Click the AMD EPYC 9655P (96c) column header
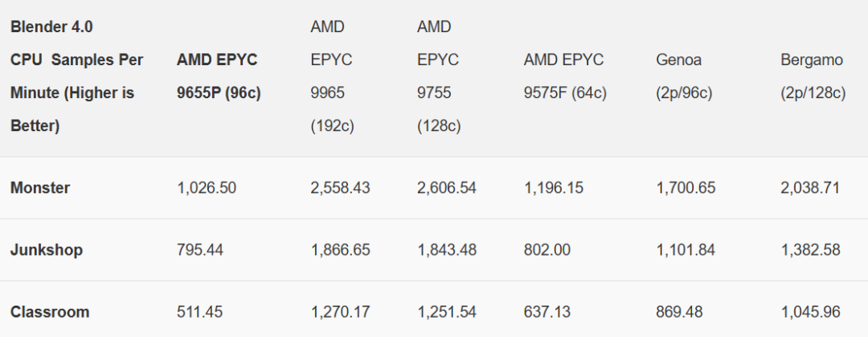 click(219, 76)
